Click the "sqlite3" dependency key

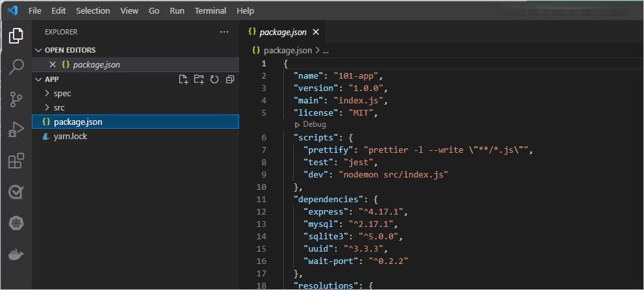(x=326, y=236)
